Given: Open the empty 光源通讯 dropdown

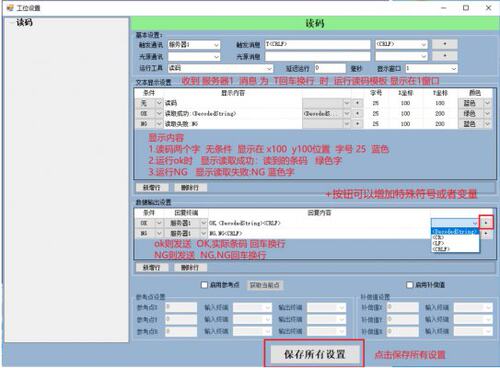Looking at the screenshot, I should 194,56.
